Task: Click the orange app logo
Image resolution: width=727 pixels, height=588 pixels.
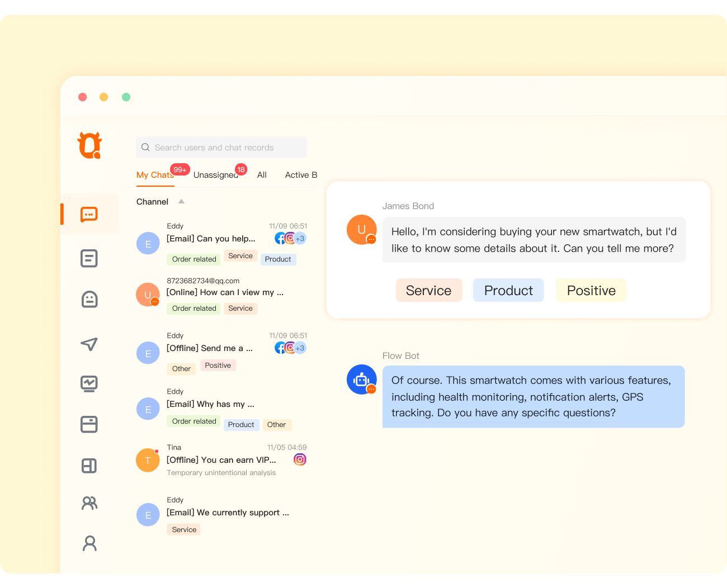Action: (89, 145)
